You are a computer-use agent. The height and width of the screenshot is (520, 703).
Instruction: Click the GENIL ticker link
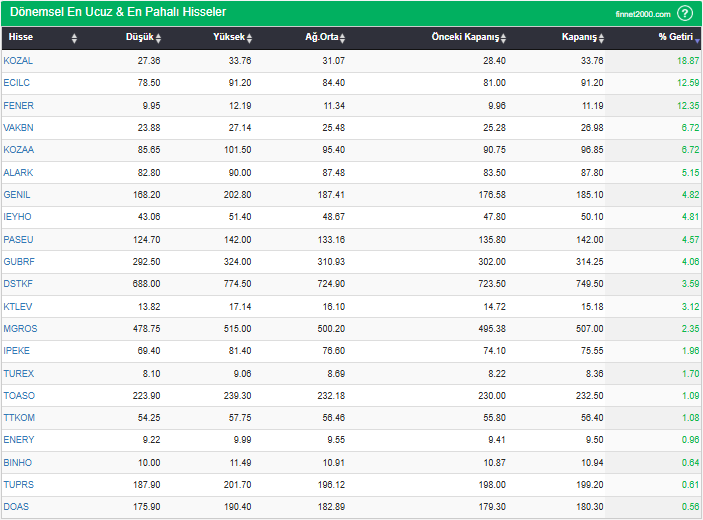pos(17,195)
